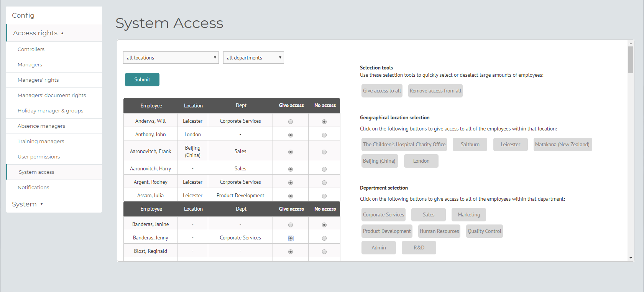Give access to Beijing (China) location button
The image size is (644, 292).
pyautogui.click(x=379, y=161)
